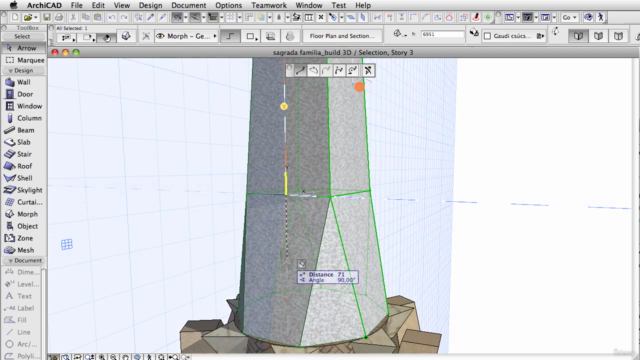The height and width of the screenshot is (360, 640).
Task: Open the grid snap dropdown arrow
Action: click(240, 18)
